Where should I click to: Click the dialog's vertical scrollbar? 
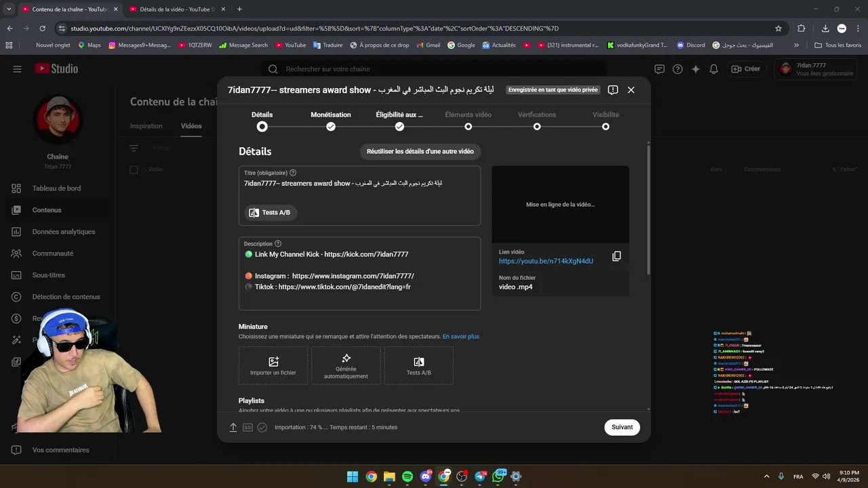(x=648, y=209)
